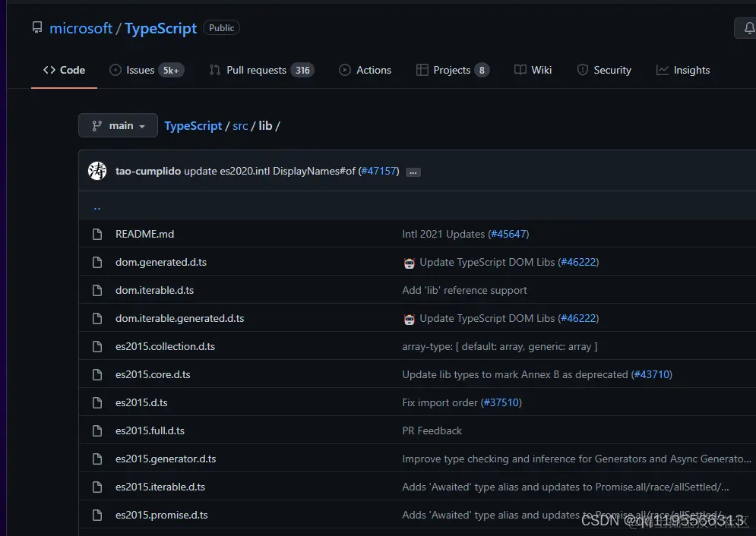The image size is (756, 536).
Task: Click the file icon beside dom.generated.d.ts
Action: [x=97, y=262]
